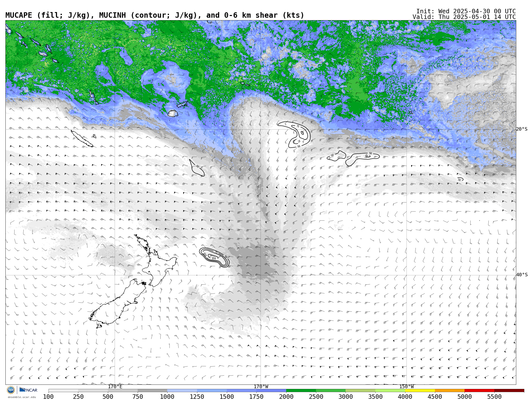Click the 4500 color bar label

click(435, 397)
